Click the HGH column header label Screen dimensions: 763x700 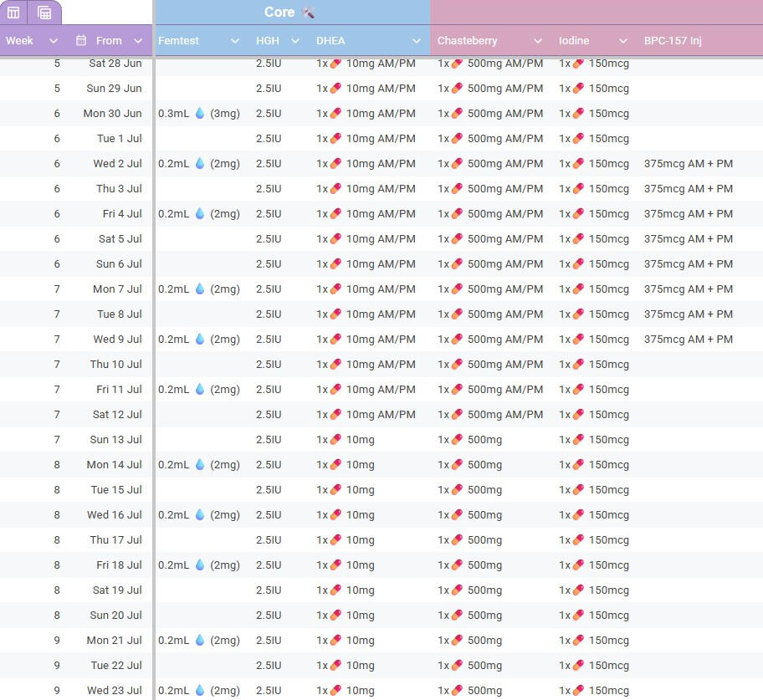[268, 41]
